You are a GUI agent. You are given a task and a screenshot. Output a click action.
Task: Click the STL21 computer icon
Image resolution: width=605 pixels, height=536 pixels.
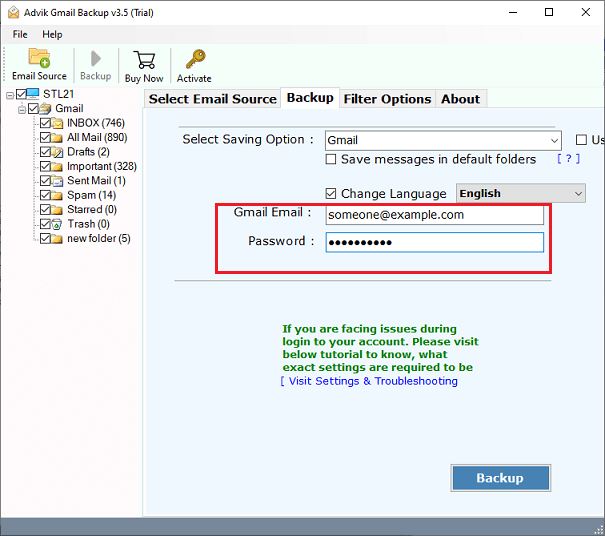(33, 94)
